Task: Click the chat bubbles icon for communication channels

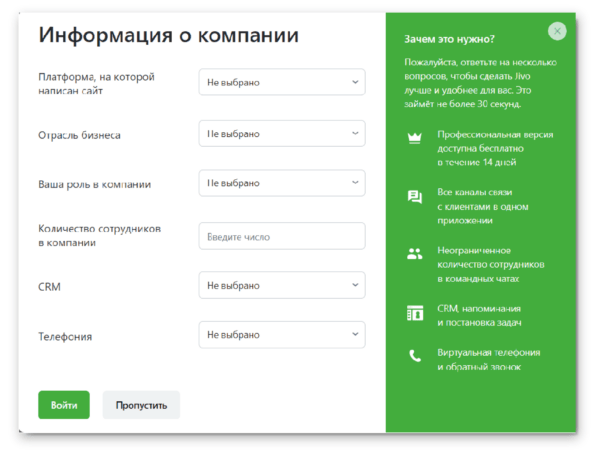Action: click(414, 197)
